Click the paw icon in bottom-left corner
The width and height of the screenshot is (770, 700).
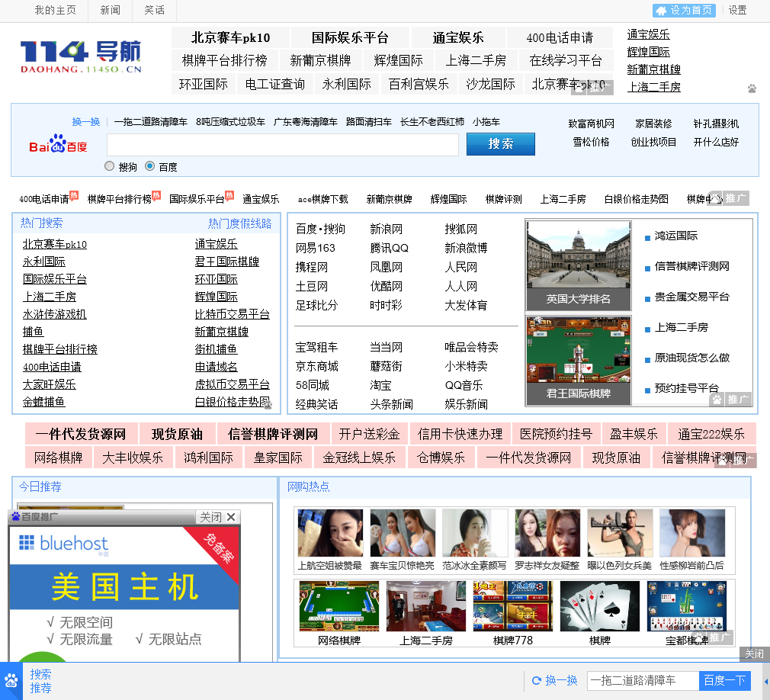11,682
